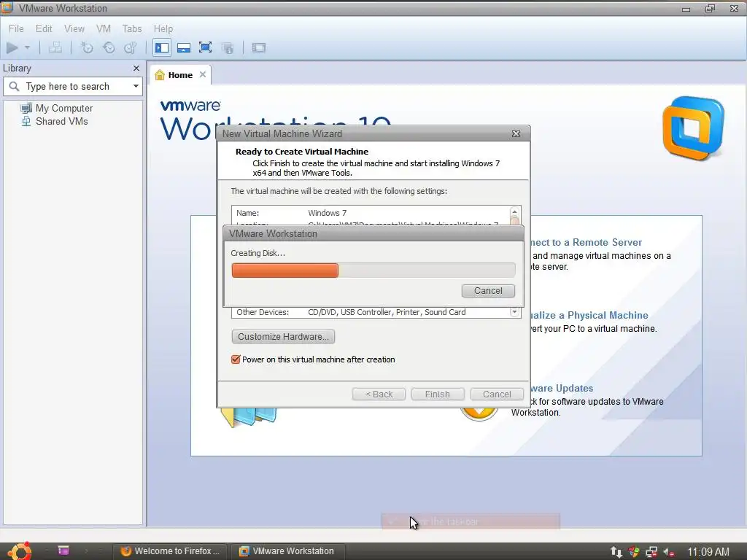The height and width of the screenshot is (560, 747).
Task: Click Customize Hardware button
Action: (x=283, y=337)
